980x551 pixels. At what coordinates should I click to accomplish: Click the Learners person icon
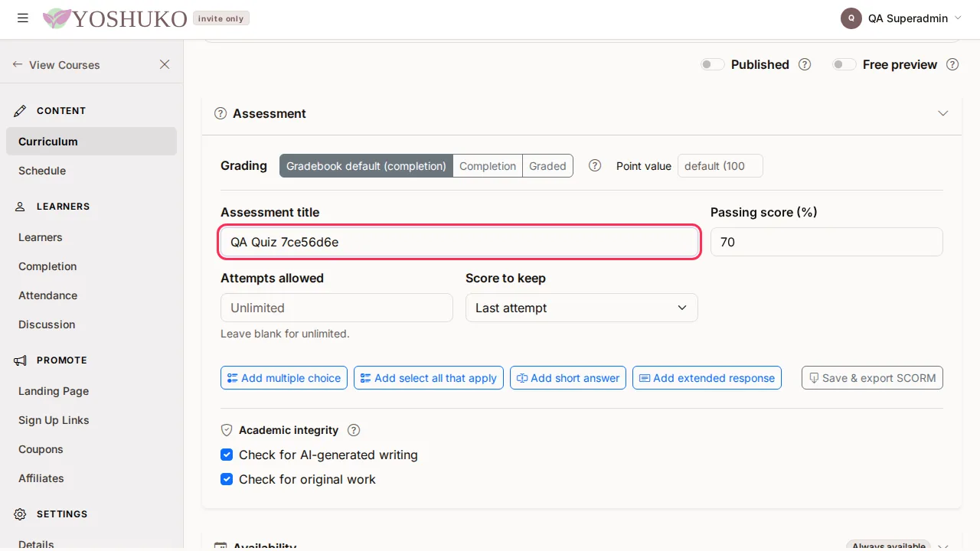point(20,207)
